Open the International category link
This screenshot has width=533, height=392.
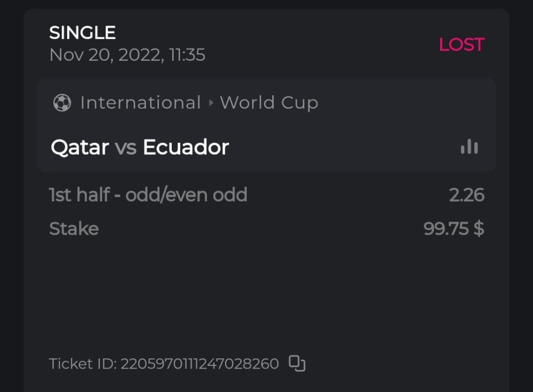click(x=140, y=103)
